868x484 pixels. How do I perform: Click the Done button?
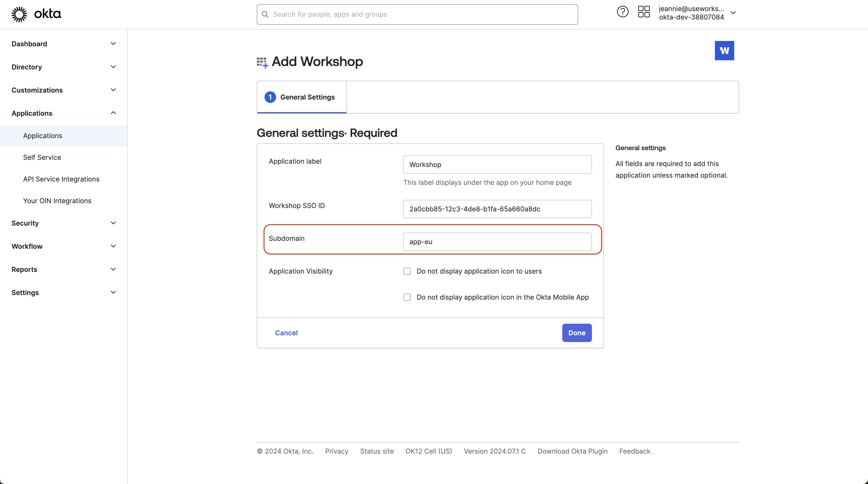click(576, 333)
